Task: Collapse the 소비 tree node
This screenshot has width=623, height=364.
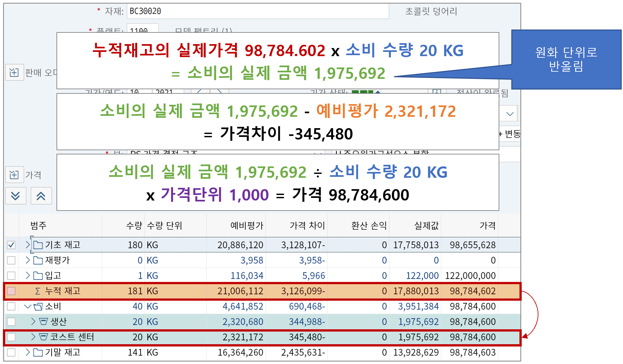Action: coord(28,306)
